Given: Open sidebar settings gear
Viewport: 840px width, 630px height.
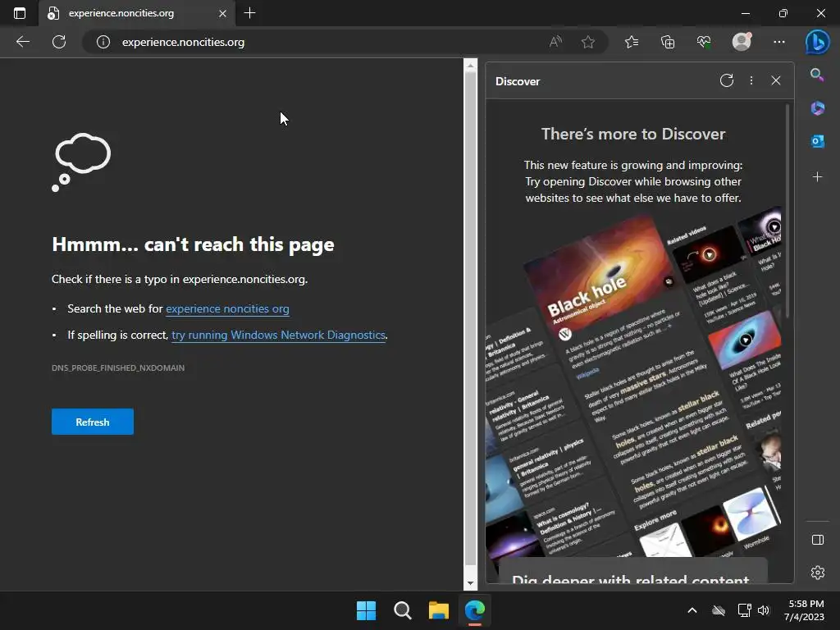Looking at the screenshot, I should 818,573.
